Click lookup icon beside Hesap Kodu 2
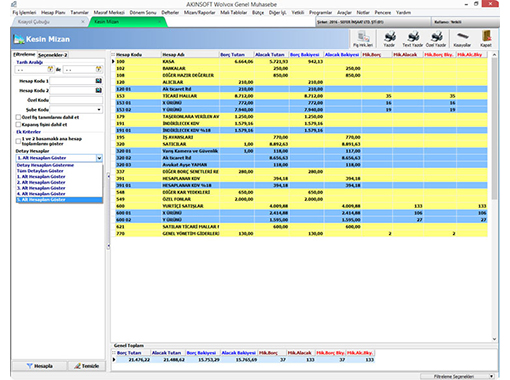The width and height of the screenshot is (510, 380). click(99, 90)
